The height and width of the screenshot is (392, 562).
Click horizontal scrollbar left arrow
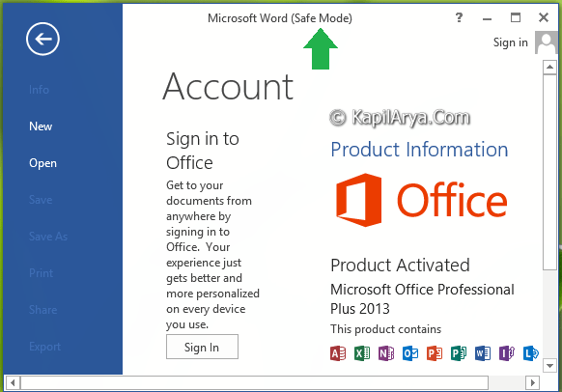(13, 382)
